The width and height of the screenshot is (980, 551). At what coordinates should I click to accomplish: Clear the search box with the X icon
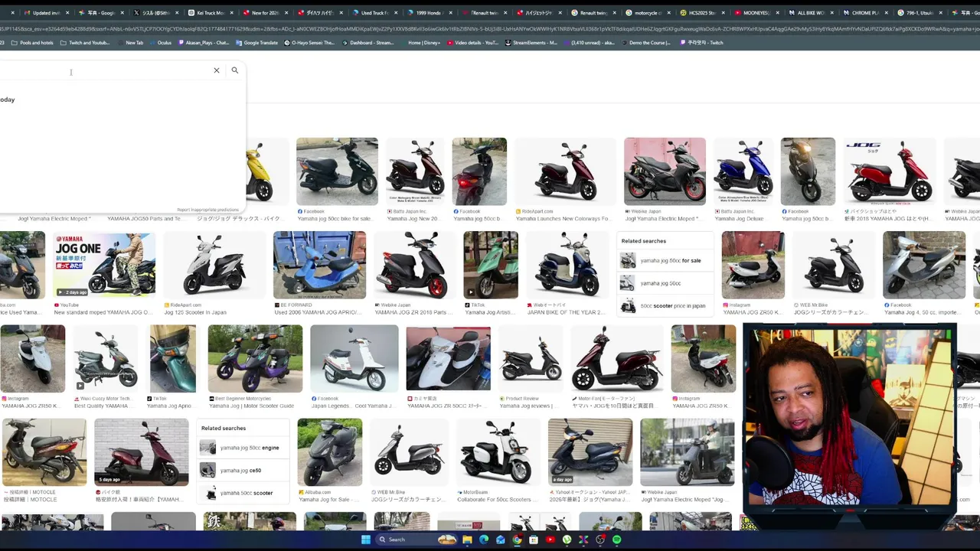click(x=217, y=70)
